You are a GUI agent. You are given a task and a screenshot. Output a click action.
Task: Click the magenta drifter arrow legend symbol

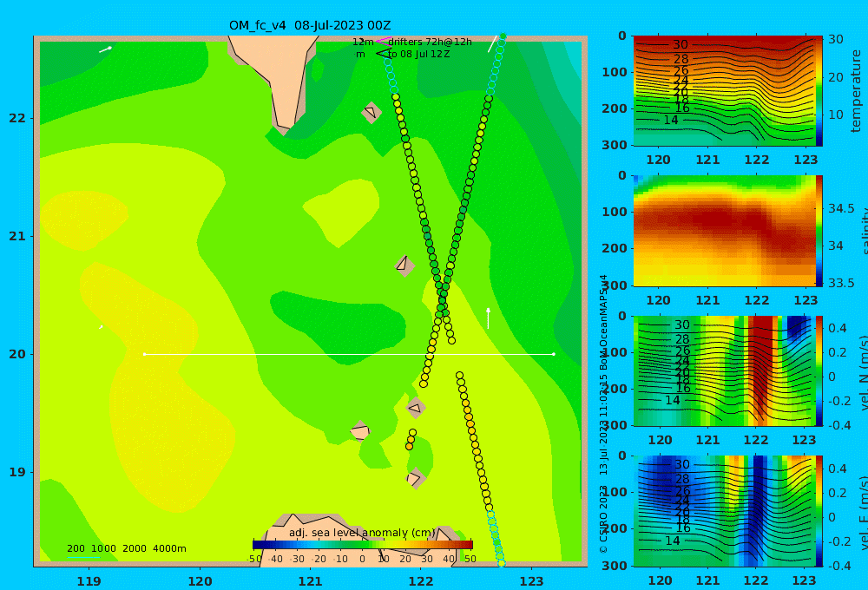point(383,41)
